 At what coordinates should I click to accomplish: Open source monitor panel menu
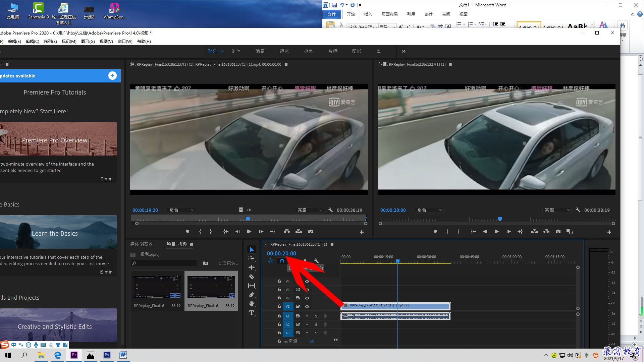click(x=286, y=64)
